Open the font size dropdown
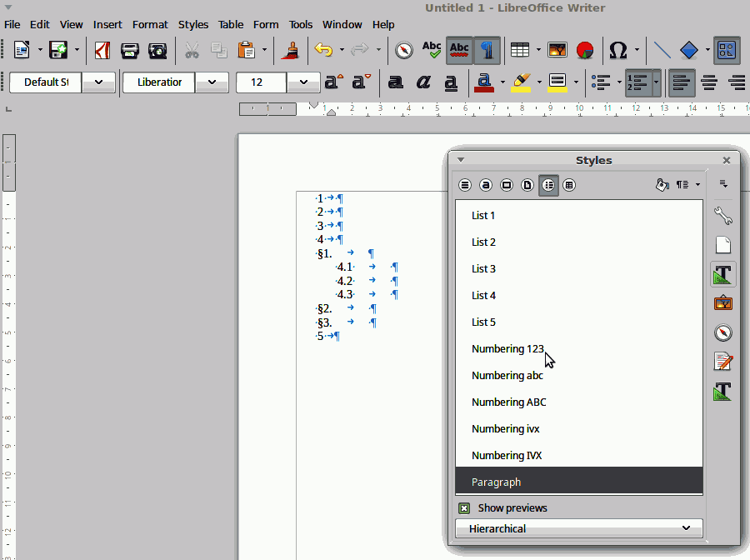750x560 pixels. click(x=303, y=82)
